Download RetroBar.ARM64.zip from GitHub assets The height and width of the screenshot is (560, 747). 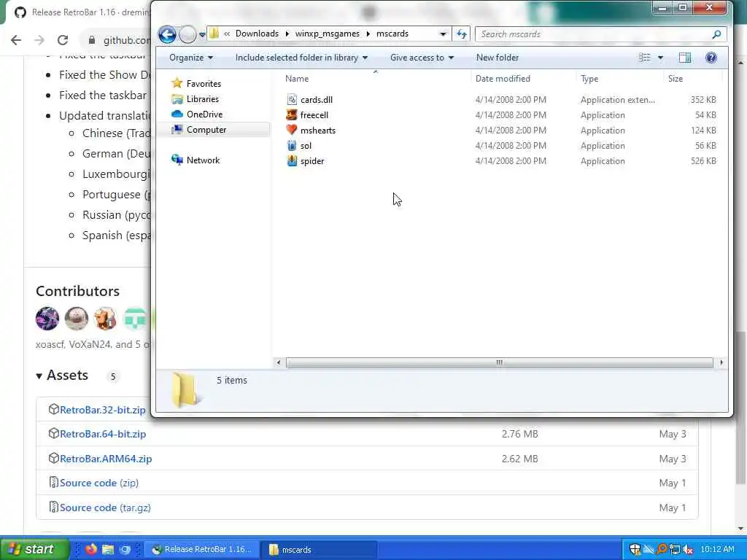106,459
